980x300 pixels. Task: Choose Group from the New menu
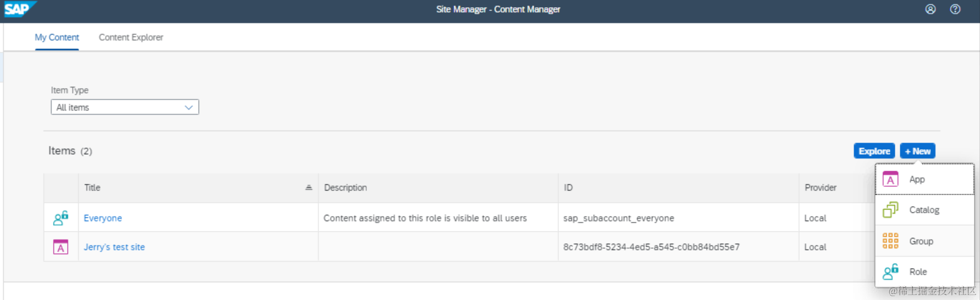924,241
